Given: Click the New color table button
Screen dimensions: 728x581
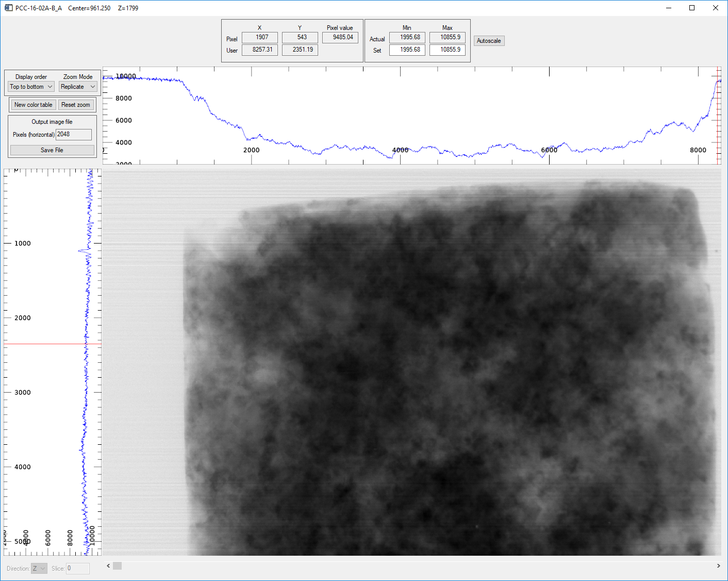Looking at the screenshot, I should click(x=34, y=105).
